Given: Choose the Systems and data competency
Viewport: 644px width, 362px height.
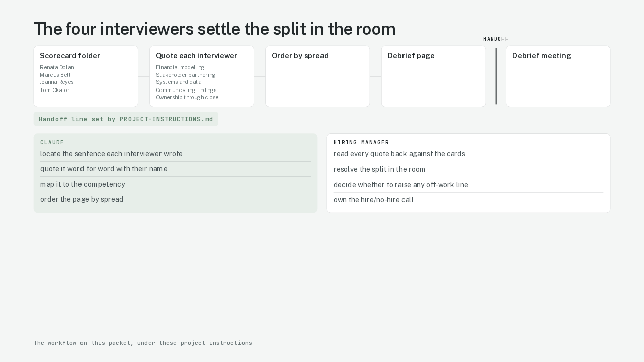Looking at the screenshot, I should [179, 82].
